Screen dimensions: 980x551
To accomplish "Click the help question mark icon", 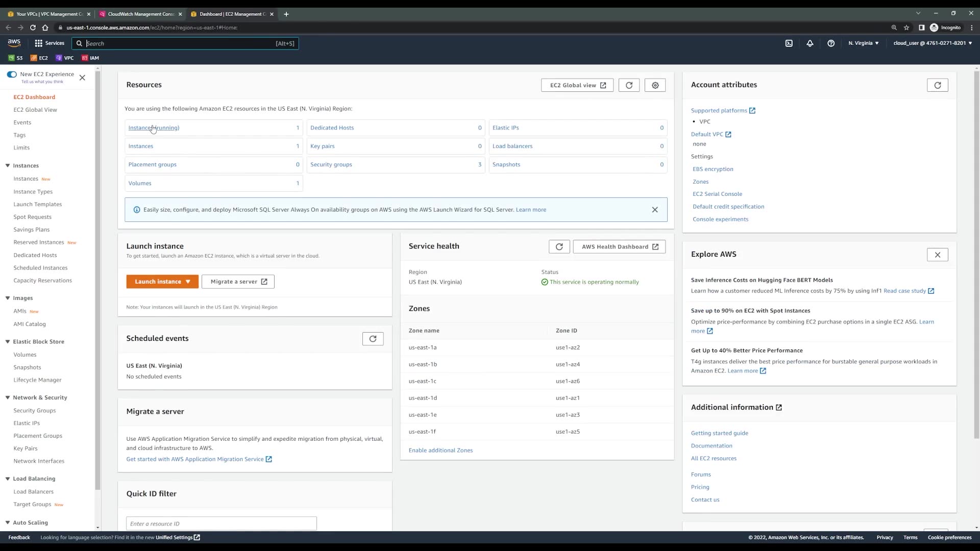I will click(x=830, y=43).
